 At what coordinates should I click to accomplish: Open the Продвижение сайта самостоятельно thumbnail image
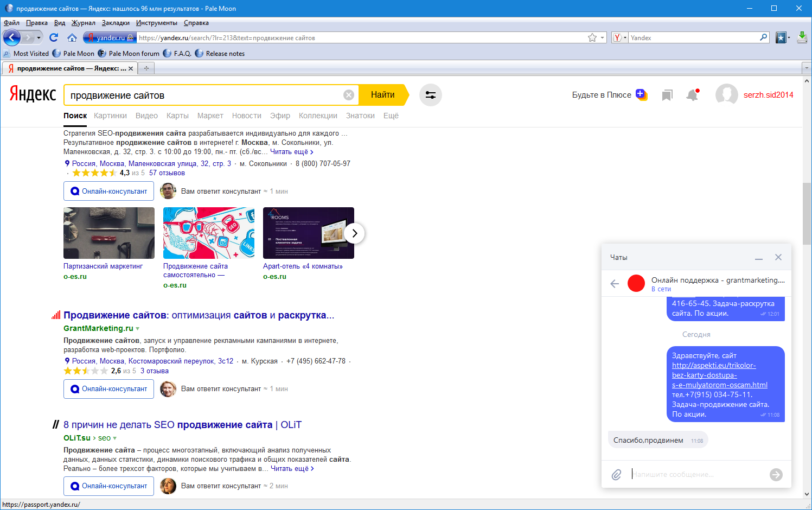209,233
